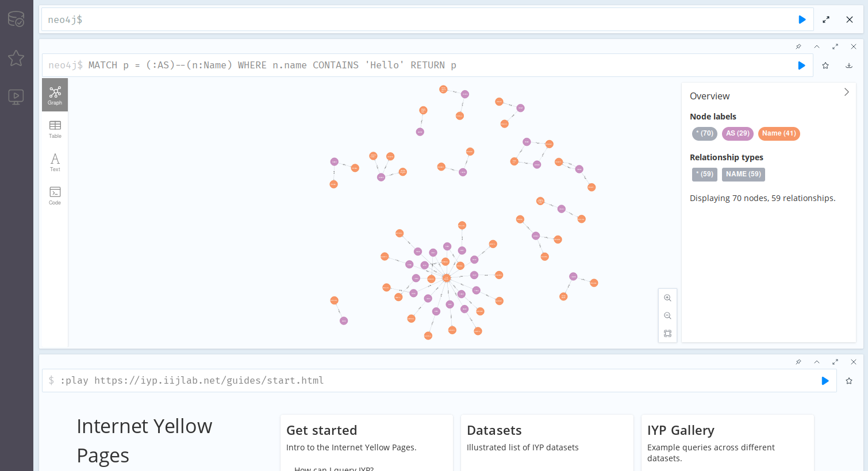Screen dimensions: 868x471
Task: Pin the IYP guide frame
Action: 798,362
